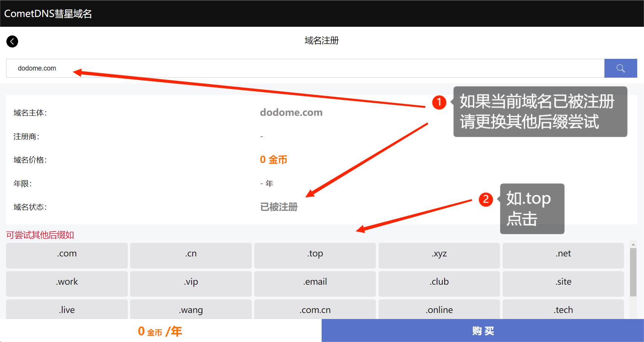Select the .online suffix
The height and width of the screenshot is (342, 644).
click(x=439, y=310)
